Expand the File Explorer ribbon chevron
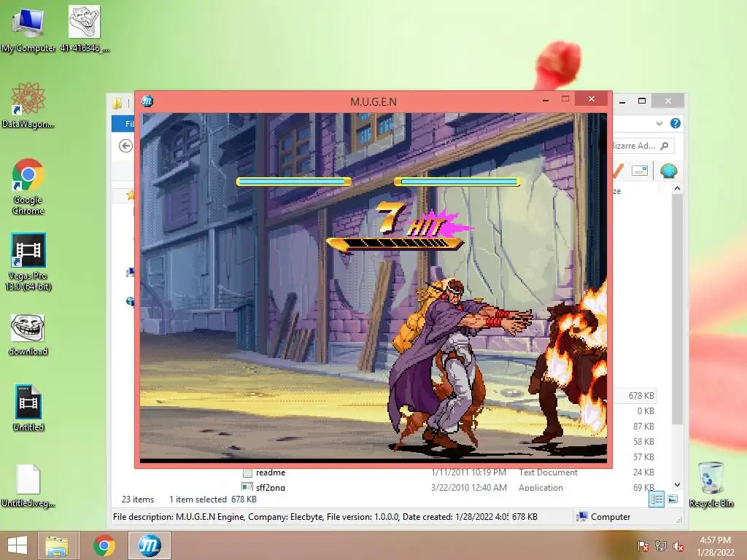This screenshot has height=560, width=747. 659,123
